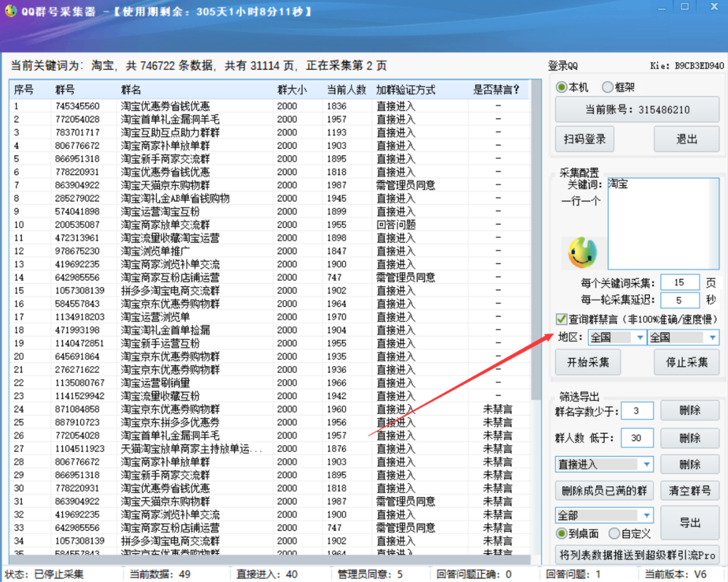Stop collecting with 停止采集 button
Viewport: 728px width, 582px height.
pos(686,362)
